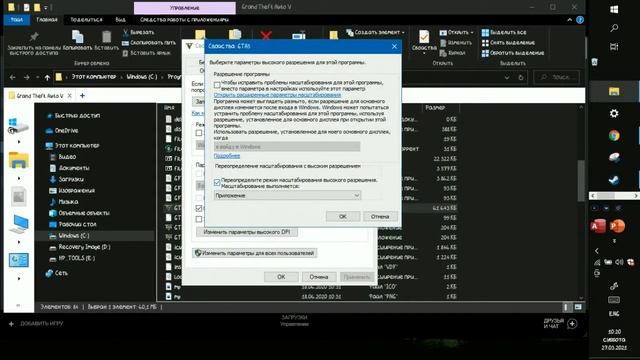Click the Подробнее link
This screenshot has width=640, height=360.
227,156
